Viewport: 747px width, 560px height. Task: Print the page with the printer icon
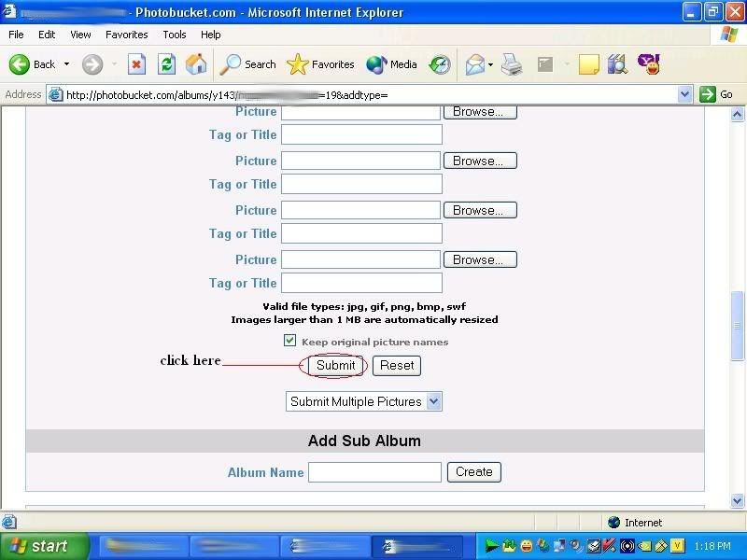[512, 64]
